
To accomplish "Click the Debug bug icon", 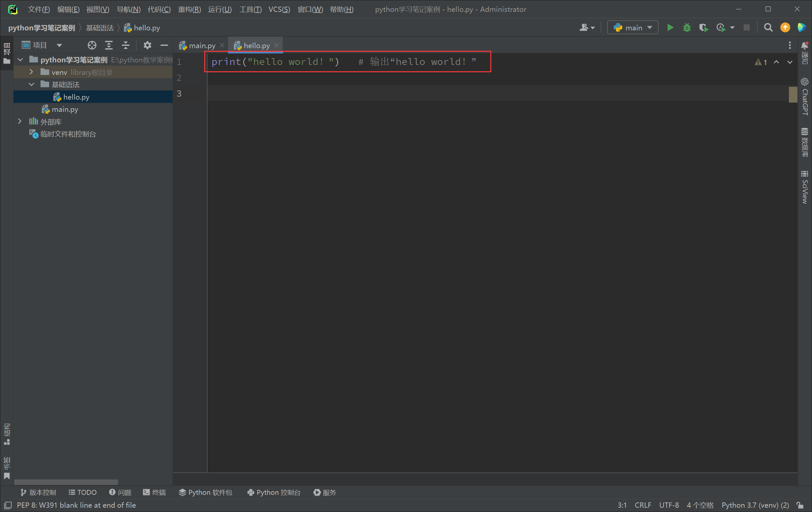I will click(687, 28).
